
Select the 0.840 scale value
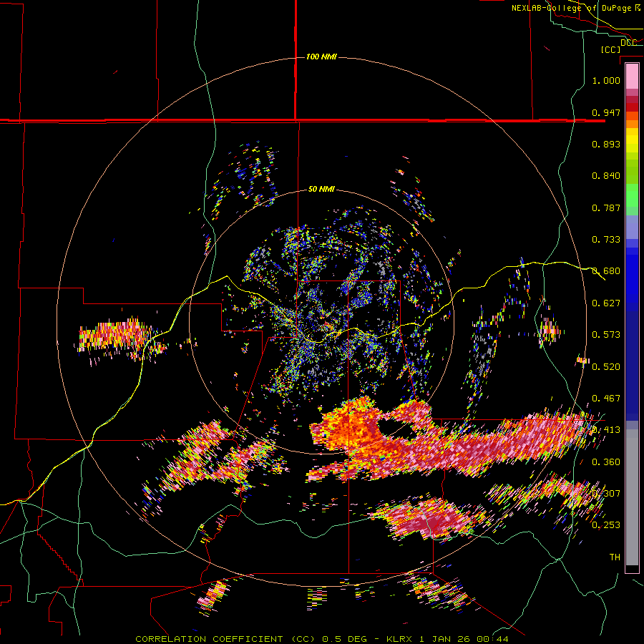click(606, 176)
